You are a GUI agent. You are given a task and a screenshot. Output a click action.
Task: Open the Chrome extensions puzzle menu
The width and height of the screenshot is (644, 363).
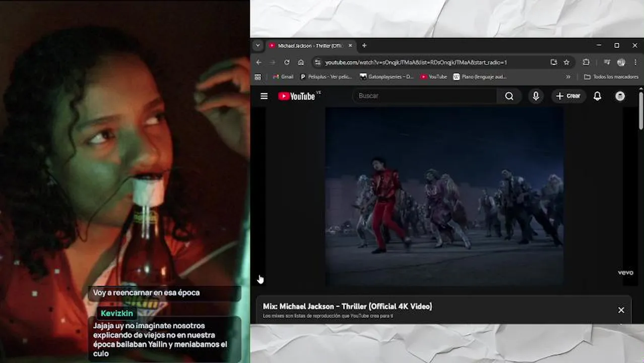point(586,63)
